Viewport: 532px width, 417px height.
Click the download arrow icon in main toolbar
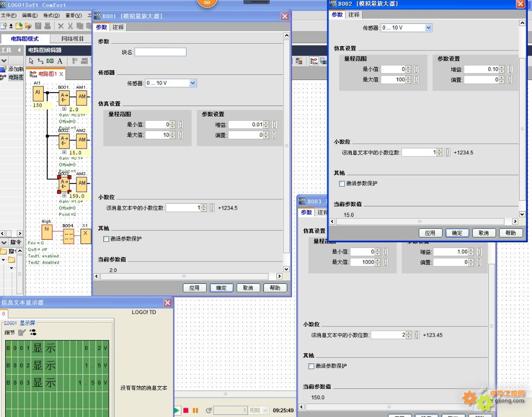(11, 26)
